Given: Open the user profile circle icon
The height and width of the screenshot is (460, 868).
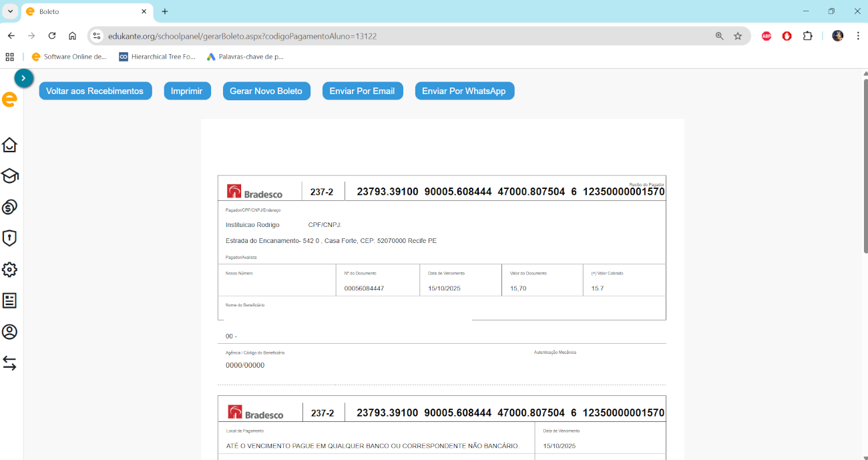Looking at the screenshot, I should click(9, 332).
